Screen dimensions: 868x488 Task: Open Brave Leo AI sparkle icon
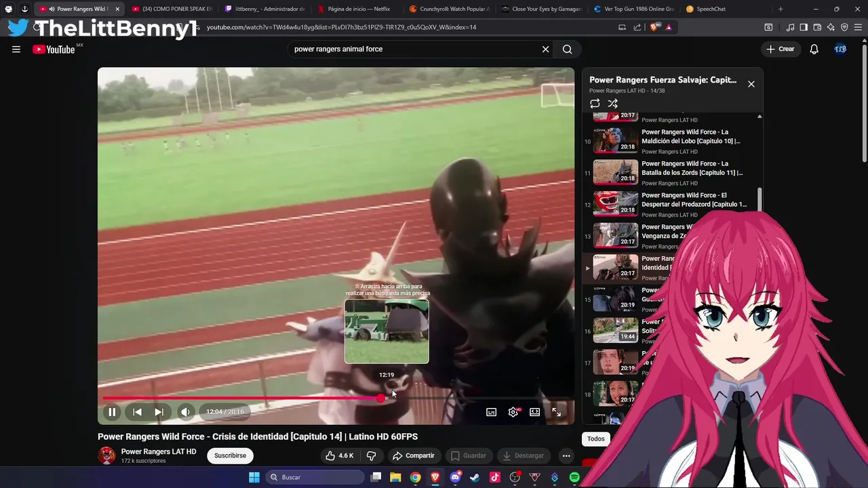click(x=831, y=27)
